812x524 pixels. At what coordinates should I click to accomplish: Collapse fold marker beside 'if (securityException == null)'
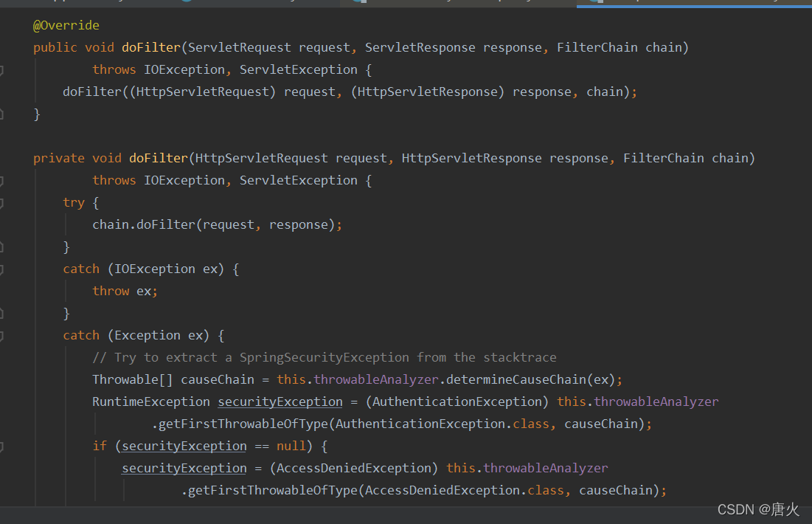tap(1, 447)
